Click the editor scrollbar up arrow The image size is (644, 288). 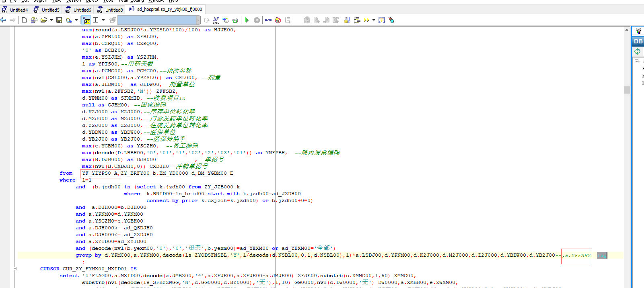click(x=627, y=30)
